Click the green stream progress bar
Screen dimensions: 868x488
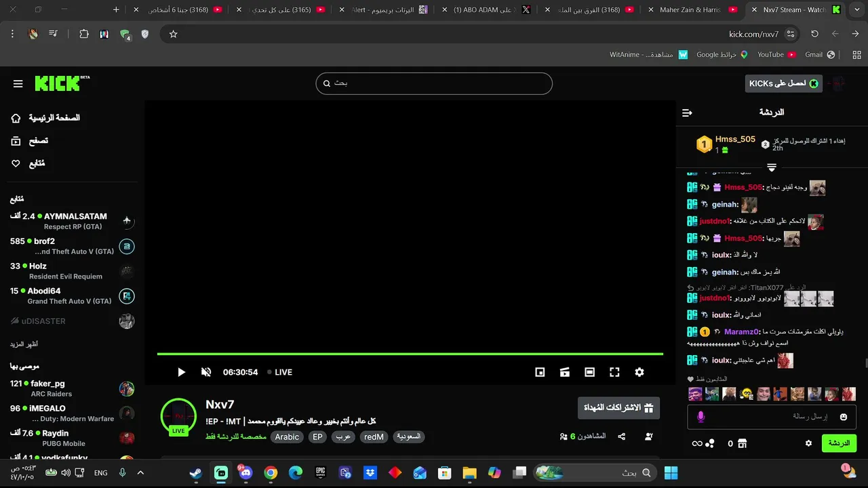(410, 354)
